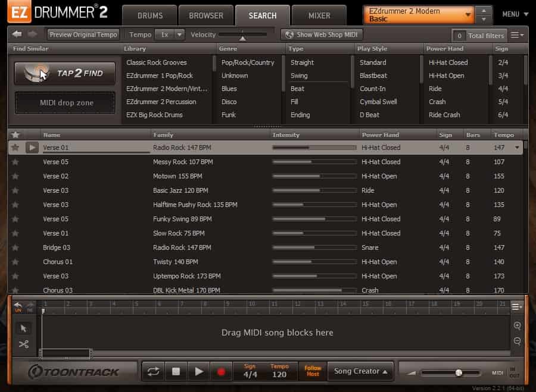This screenshot has height=392, width=536.
Task: Toggle Preview Original Tempo
Action: tap(83, 35)
